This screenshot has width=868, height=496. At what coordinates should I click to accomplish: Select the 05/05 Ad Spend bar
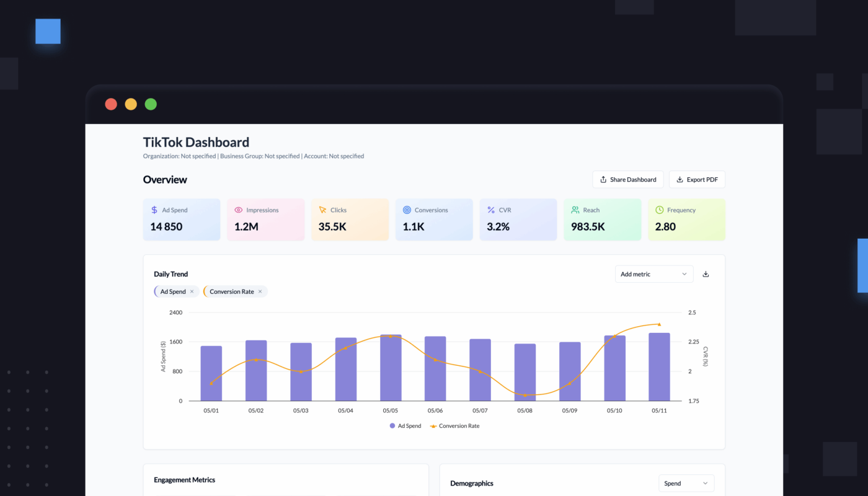tap(391, 368)
